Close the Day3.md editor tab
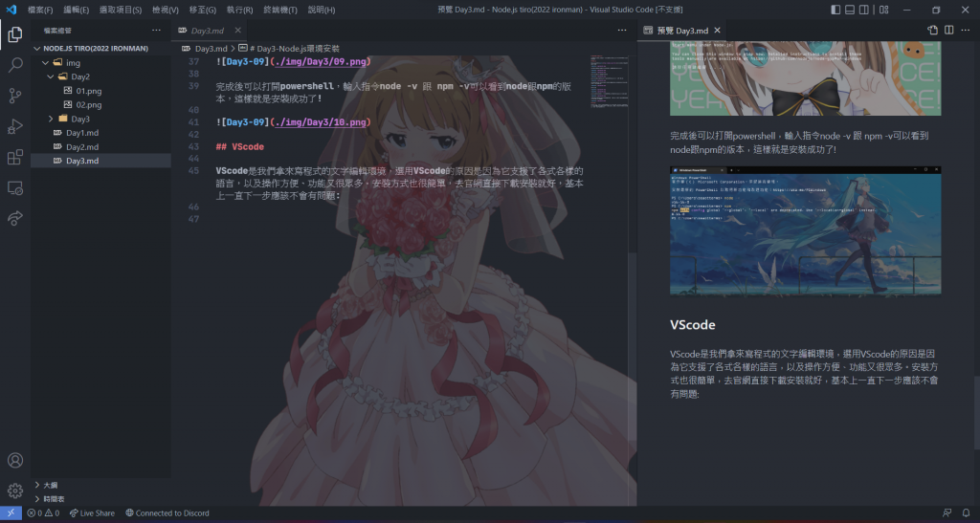 click(237, 30)
